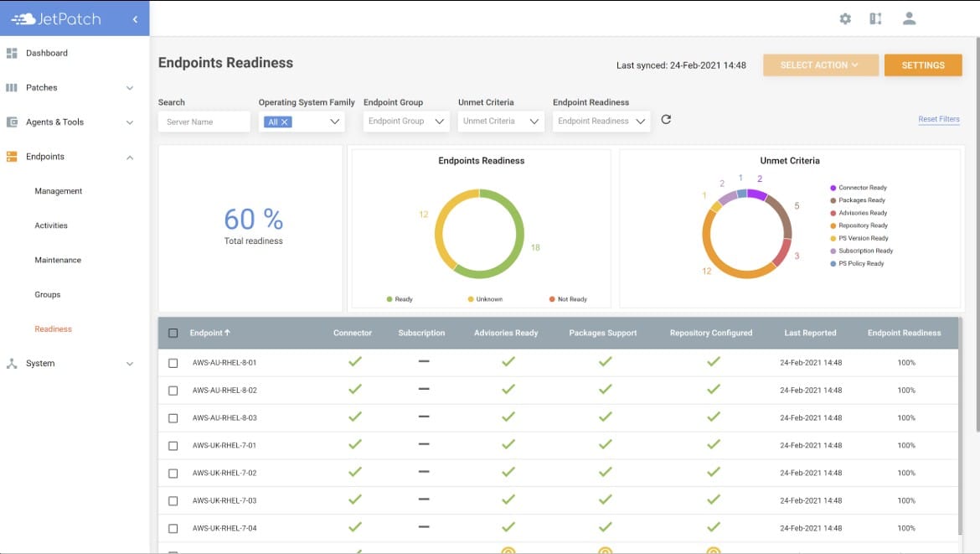Click Repository Configured checkmark for AWS-UK-RHEL-7-02
The height and width of the screenshot is (554, 980).
pos(713,472)
